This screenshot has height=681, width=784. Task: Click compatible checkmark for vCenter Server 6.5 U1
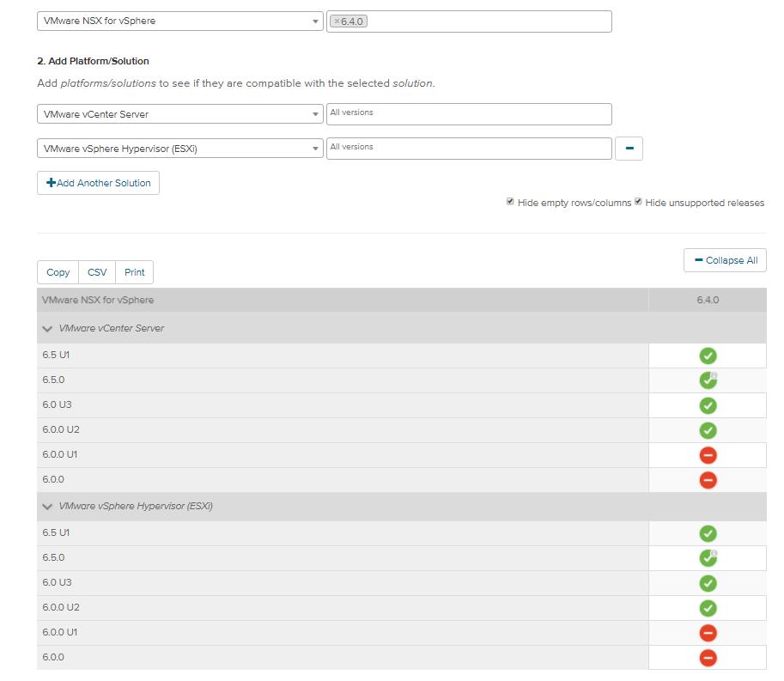click(708, 356)
